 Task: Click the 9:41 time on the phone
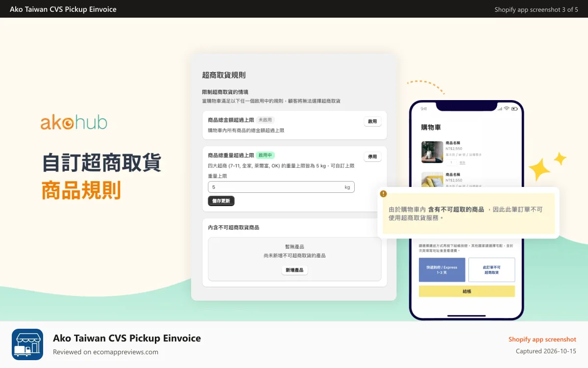point(424,108)
